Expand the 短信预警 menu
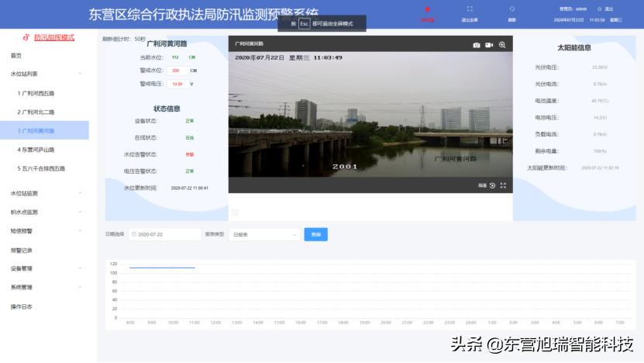The width and height of the screenshot is (644, 363). 44,230
